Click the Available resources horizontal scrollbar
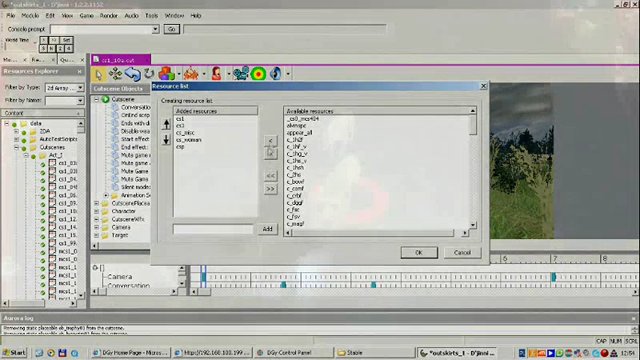This screenshot has height=360, width=640. (x=377, y=233)
